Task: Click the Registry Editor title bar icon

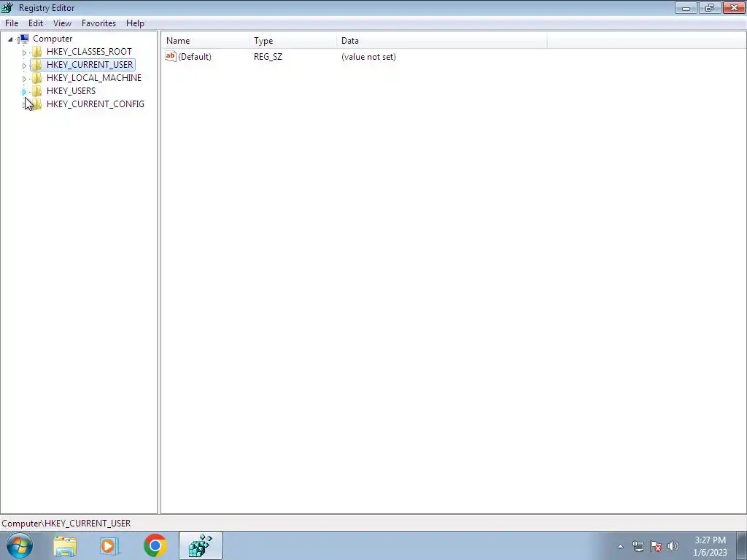Action: coord(7,7)
